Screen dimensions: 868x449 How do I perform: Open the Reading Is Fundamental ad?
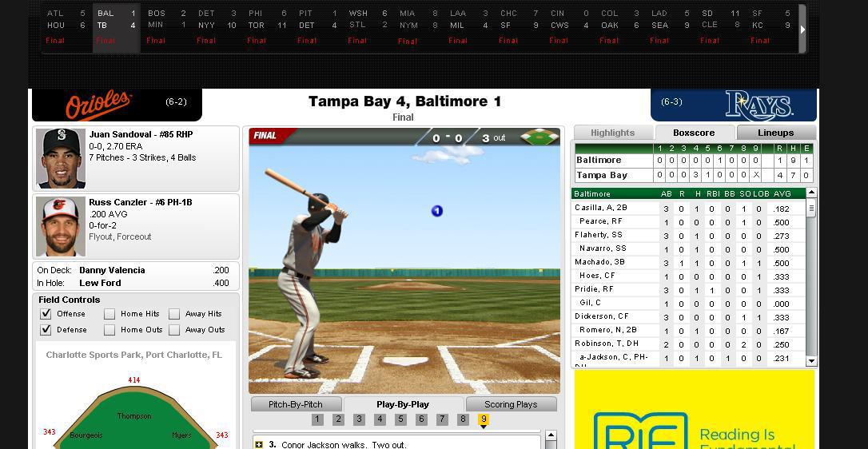click(x=695, y=410)
